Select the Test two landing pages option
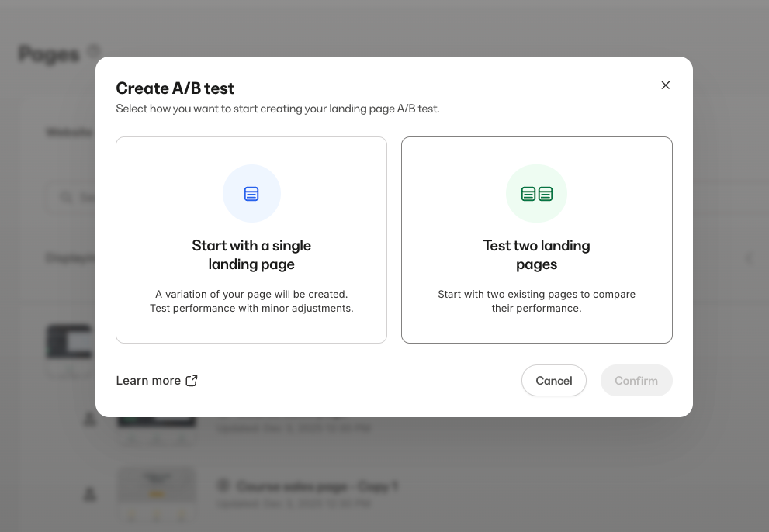The width and height of the screenshot is (769, 532). pos(536,239)
